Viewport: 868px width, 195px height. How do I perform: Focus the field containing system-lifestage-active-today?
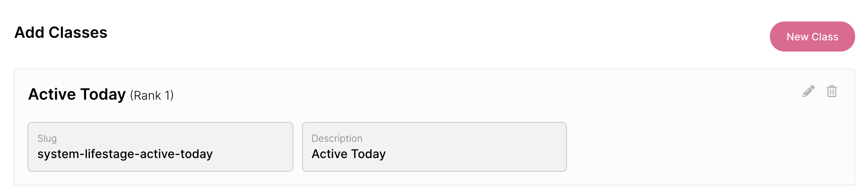tap(160, 147)
